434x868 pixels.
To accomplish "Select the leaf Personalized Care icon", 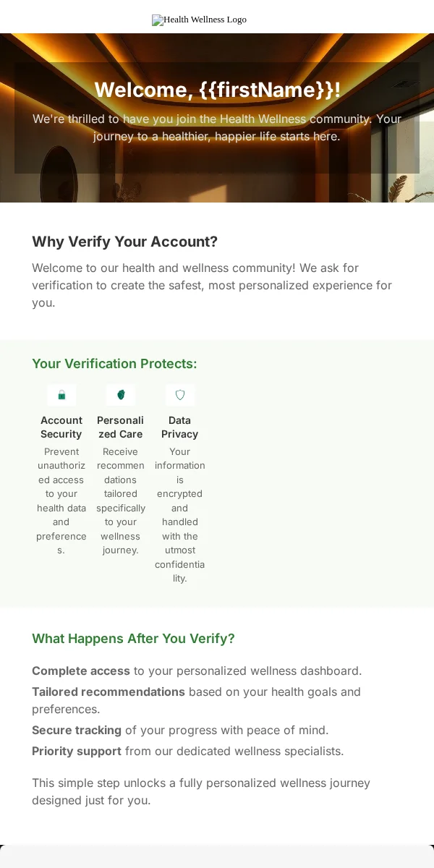I will click(x=121, y=395).
